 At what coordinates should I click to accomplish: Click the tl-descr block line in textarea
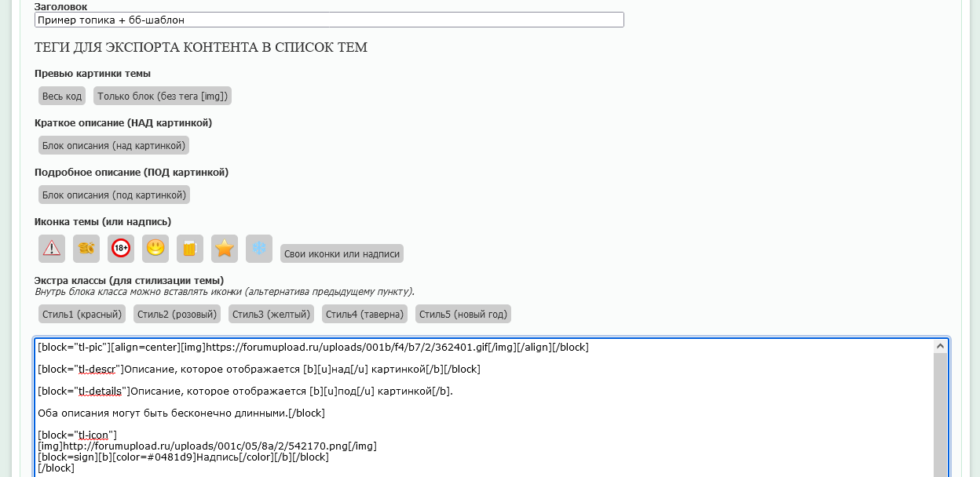pos(259,369)
